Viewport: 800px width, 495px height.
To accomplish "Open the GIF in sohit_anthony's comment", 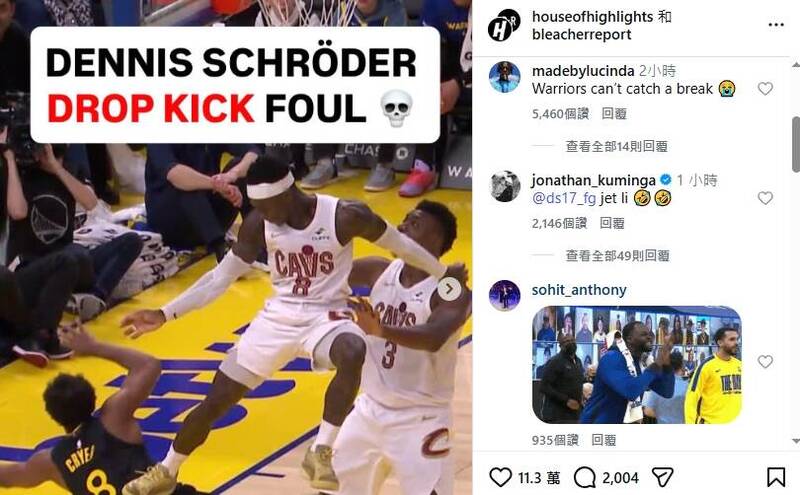I will click(x=636, y=364).
